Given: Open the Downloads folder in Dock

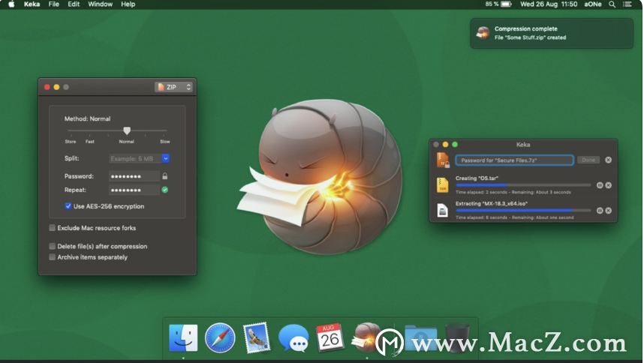Looking at the screenshot, I should pos(420,338).
